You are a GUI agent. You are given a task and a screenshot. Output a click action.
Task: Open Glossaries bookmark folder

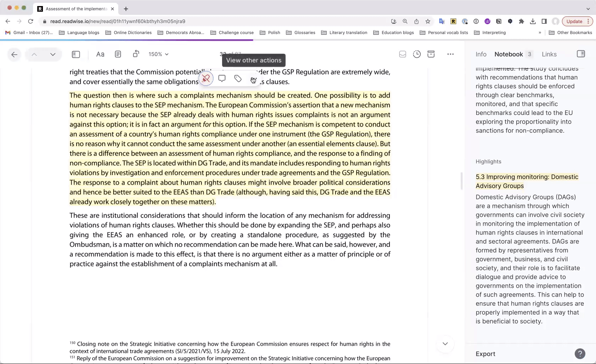tap(301, 32)
